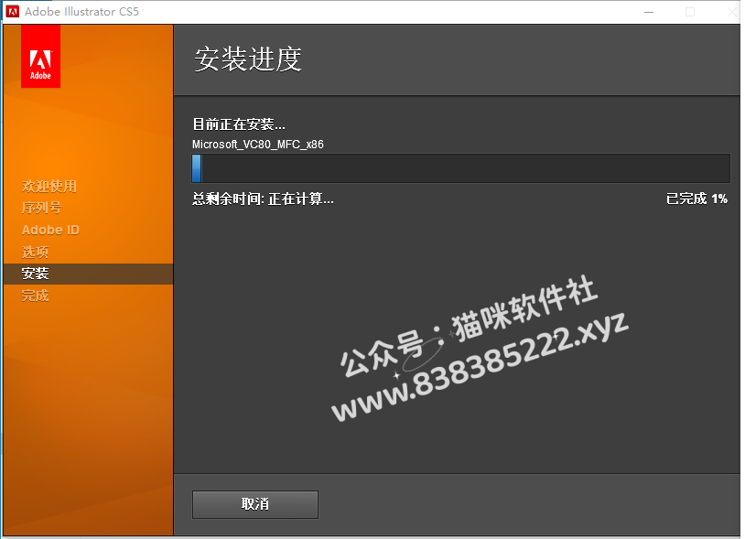The width and height of the screenshot is (756, 539).
Task: Close the Adobe Illustrator CS5 installer window
Action: click(x=732, y=12)
